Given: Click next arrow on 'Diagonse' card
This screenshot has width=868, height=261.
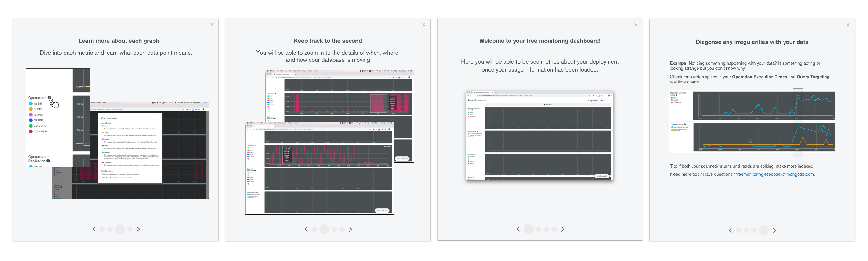Looking at the screenshot, I should tap(774, 230).
